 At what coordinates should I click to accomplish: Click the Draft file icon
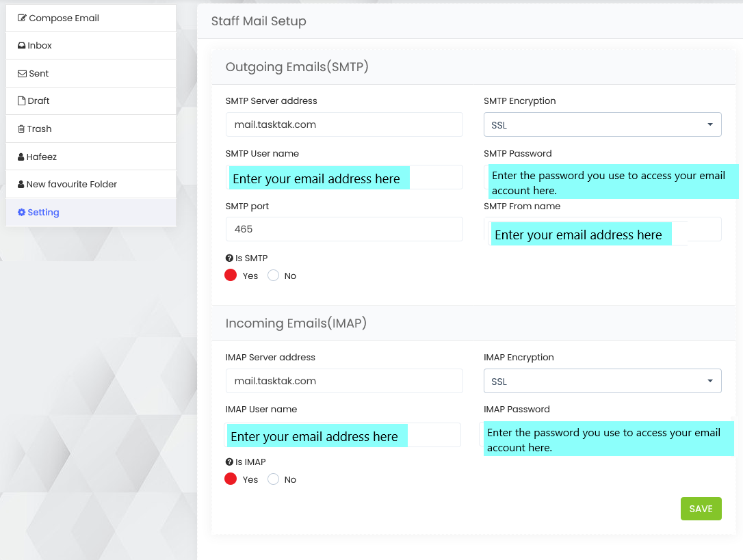21,101
